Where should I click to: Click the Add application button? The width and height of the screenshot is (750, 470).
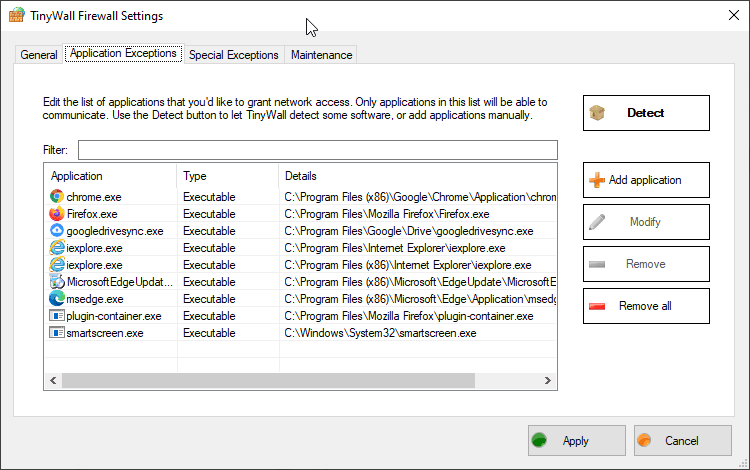(645, 180)
